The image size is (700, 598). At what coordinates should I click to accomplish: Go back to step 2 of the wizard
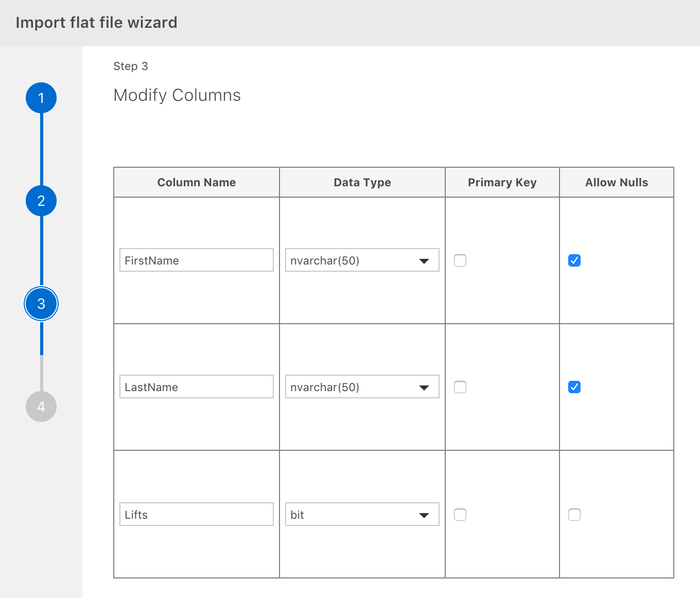41,201
